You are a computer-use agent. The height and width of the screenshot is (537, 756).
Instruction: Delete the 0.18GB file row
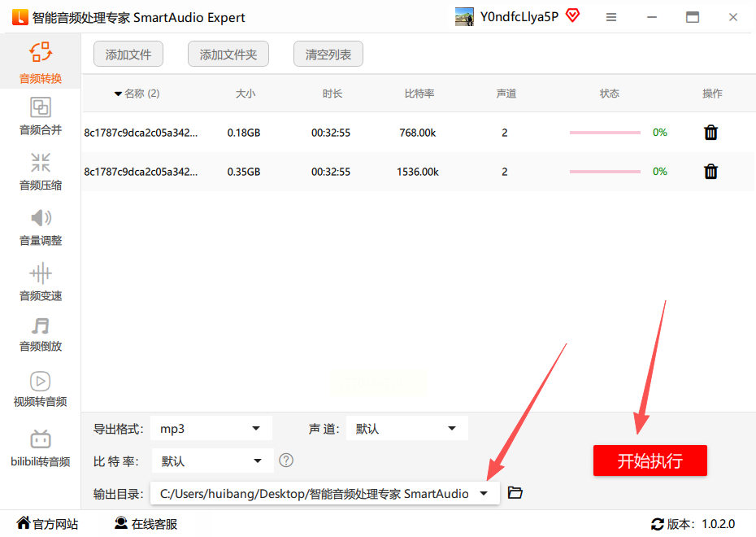click(710, 132)
